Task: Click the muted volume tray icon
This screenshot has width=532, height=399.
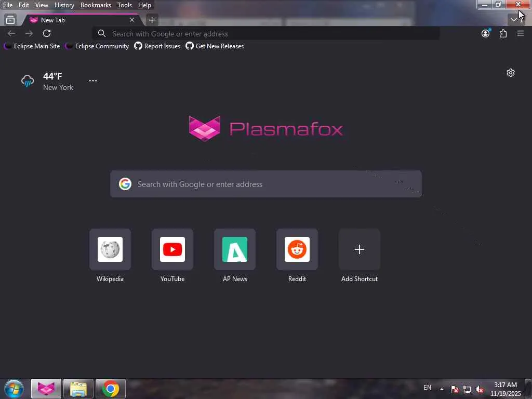Action: (480, 389)
